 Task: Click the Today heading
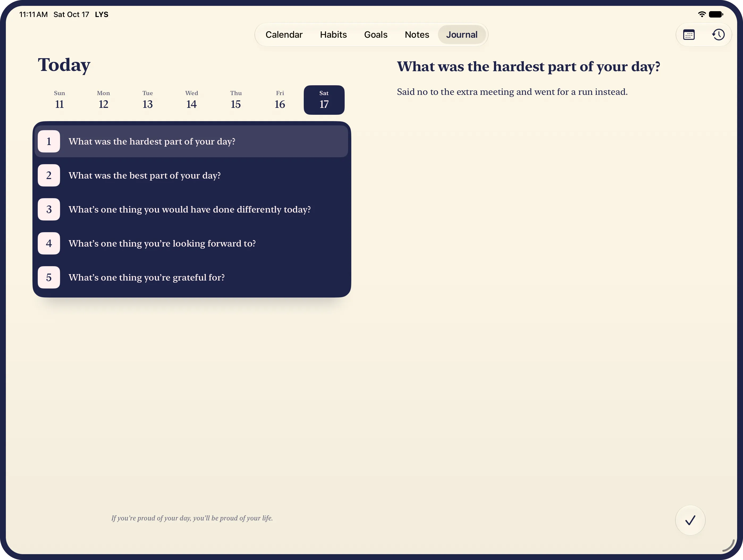[x=64, y=65]
